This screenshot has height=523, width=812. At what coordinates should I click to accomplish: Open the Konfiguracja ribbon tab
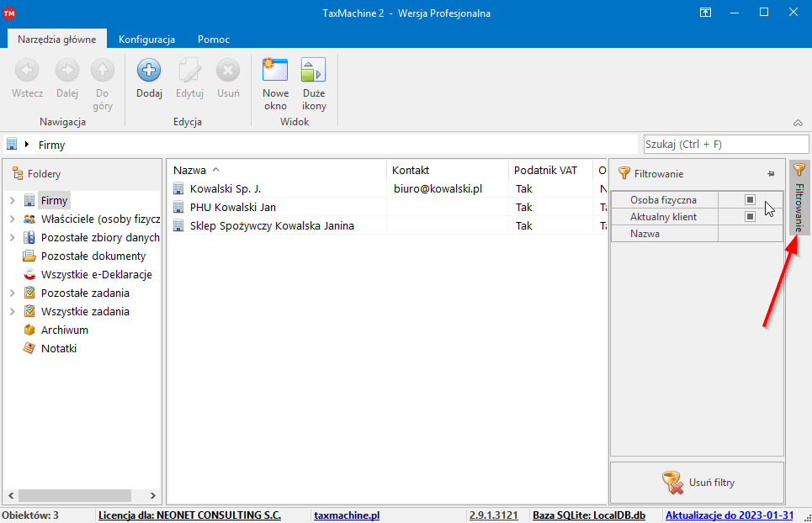click(x=146, y=40)
